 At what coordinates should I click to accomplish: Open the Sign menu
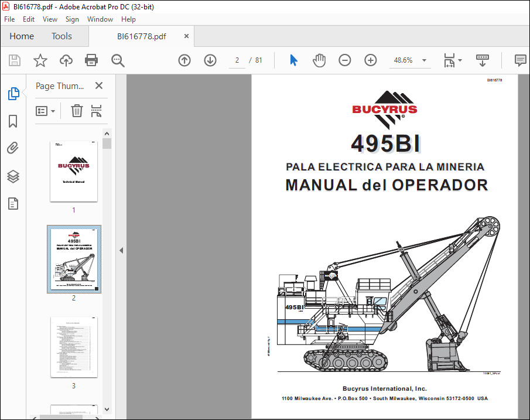click(x=72, y=19)
